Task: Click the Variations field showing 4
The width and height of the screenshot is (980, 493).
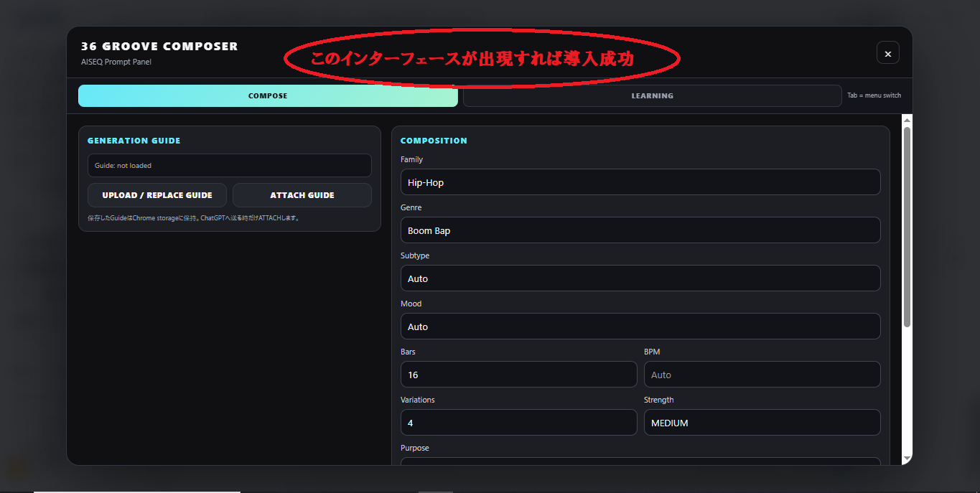Action: [x=518, y=423]
